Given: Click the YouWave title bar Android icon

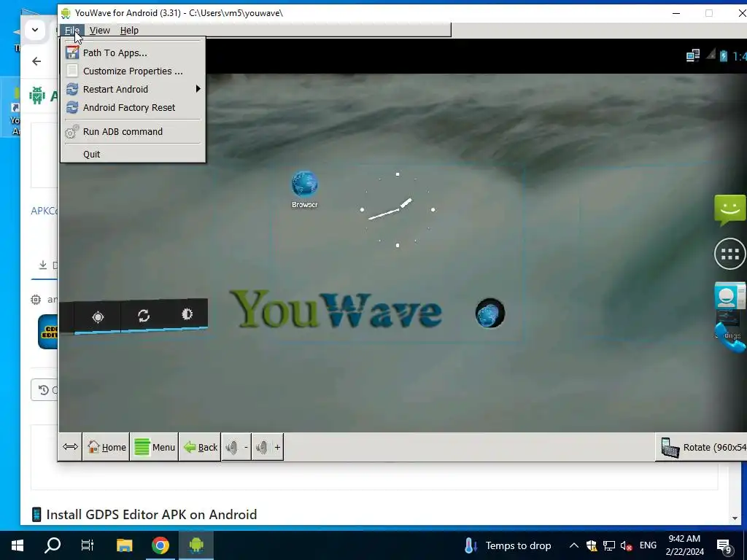Looking at the screenshot, I should coord(66,13).
